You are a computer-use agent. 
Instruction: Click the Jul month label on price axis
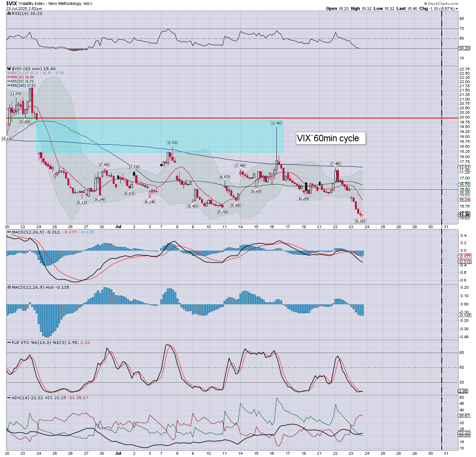pos(118,227)
